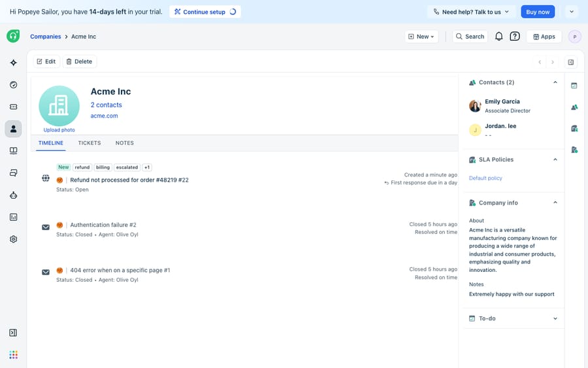Click the Acme Inc breadcrumb text

(84, 37)
